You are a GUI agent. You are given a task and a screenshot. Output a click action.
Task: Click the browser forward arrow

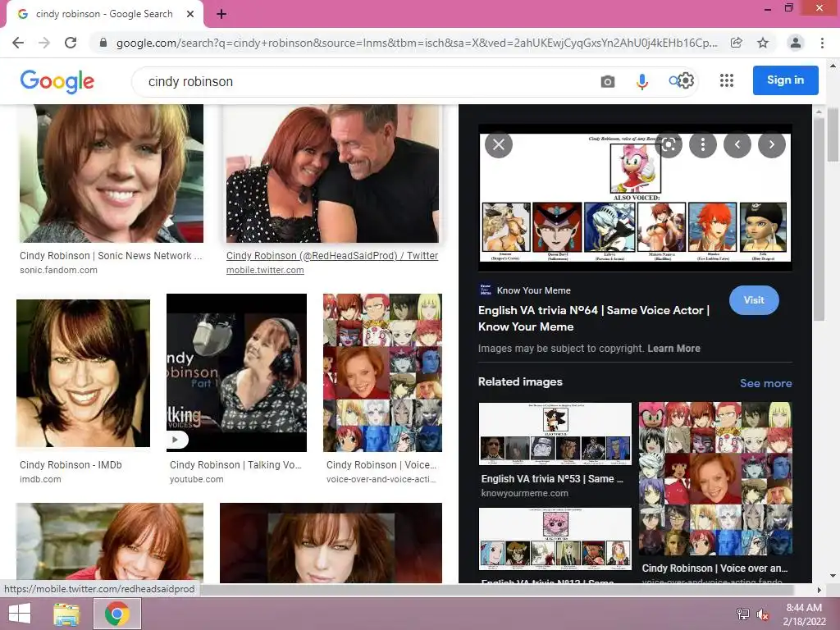44,43
